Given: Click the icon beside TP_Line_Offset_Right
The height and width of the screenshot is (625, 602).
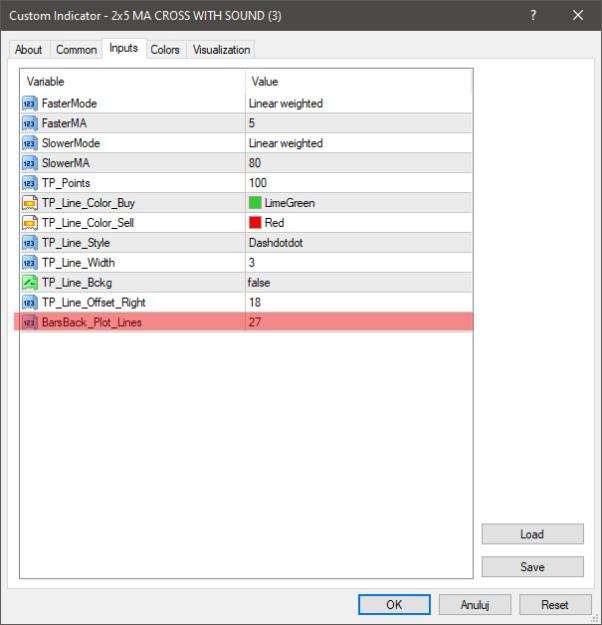Looking at the screenshot, I should pyautogui.click(x=30, y=303).
